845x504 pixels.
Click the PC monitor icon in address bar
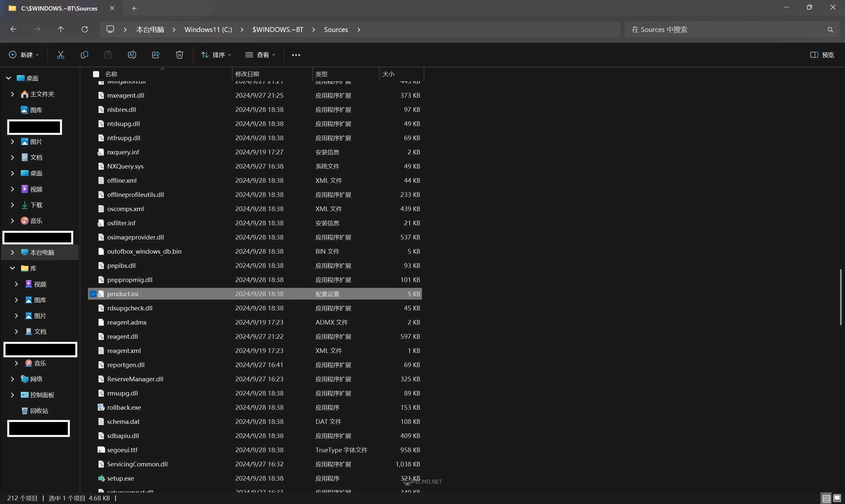[110, 29]
